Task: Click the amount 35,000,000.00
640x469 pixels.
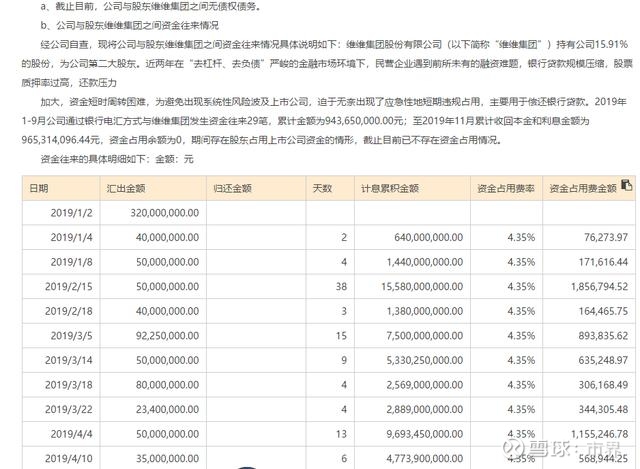Action: 167,458
